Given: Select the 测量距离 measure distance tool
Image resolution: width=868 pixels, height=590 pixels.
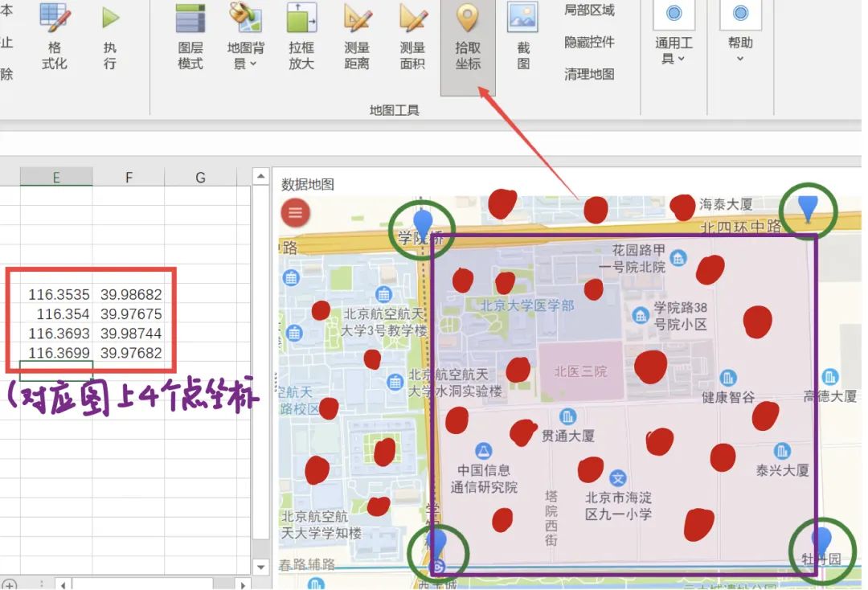Looking at the screenshot, I should [x=357, y=36].
